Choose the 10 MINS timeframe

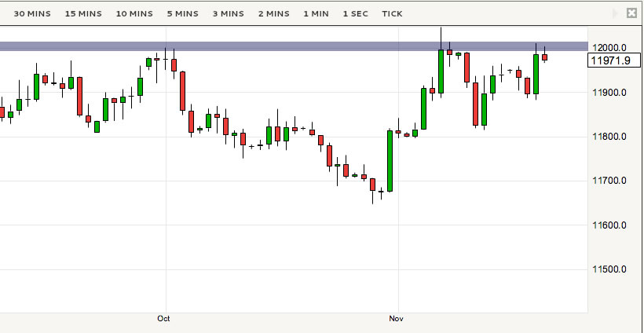(134, 14)
